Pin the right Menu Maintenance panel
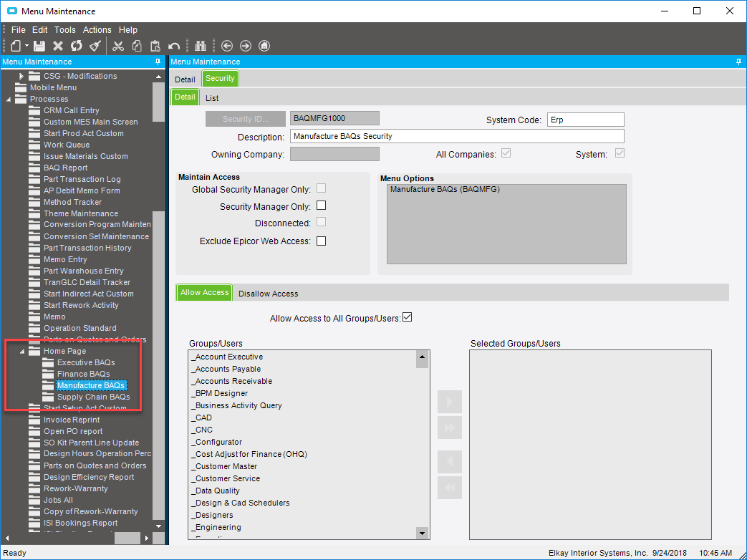Screen dimensions: 747x560 [x=738, y=62]
